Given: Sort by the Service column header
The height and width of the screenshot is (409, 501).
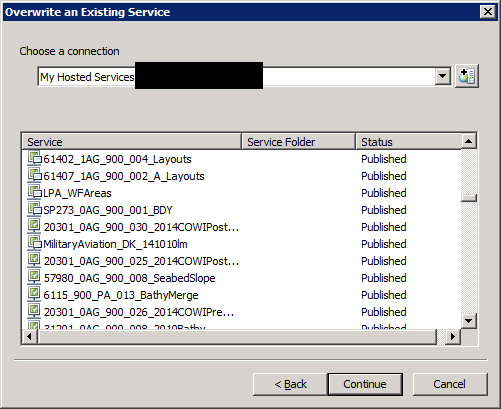Looking at the screenshot, I should tap(131, 142).
